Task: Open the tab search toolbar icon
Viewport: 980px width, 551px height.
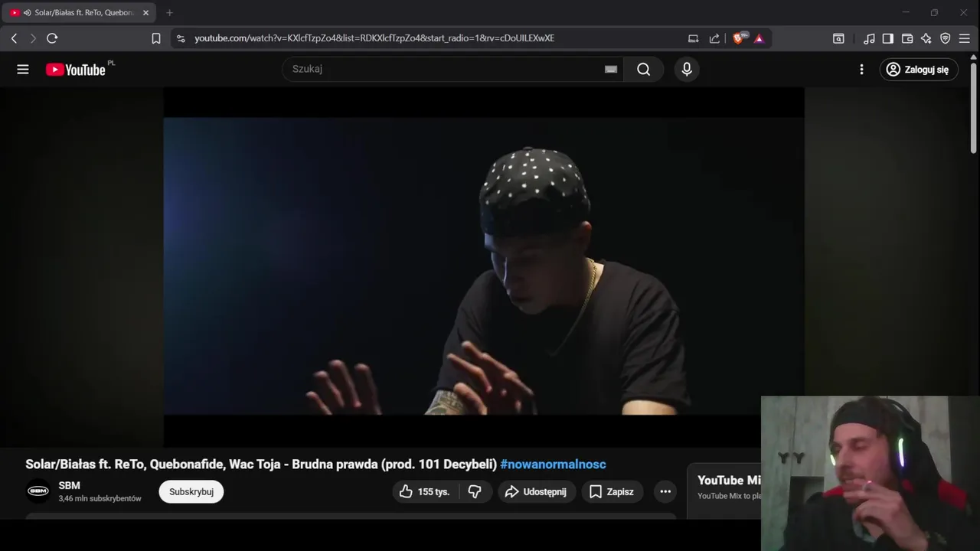Action: pos(838,38)
